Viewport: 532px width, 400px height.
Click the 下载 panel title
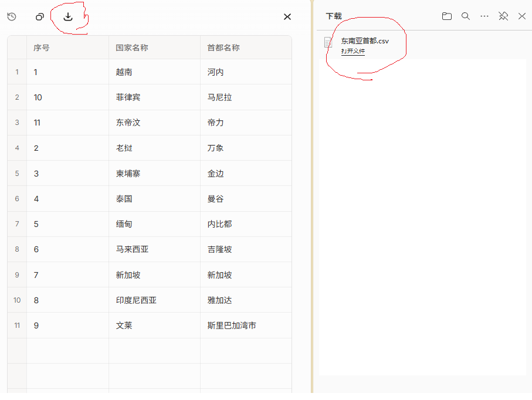pyautogui.click(x=334, y=16)
